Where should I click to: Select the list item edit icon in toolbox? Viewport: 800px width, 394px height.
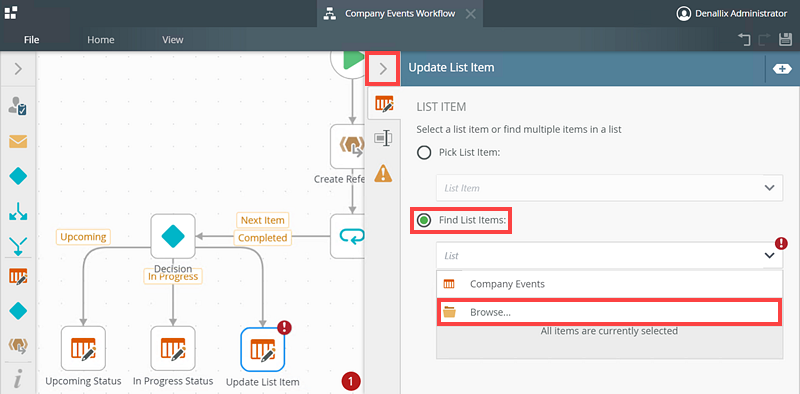pyautogui.click(x=18, y=276)
